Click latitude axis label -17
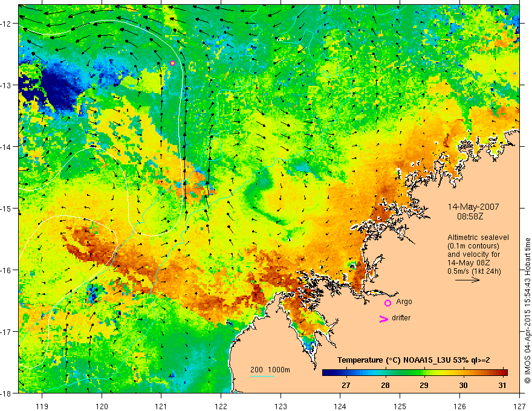532x411 pixels. [7, 332]
